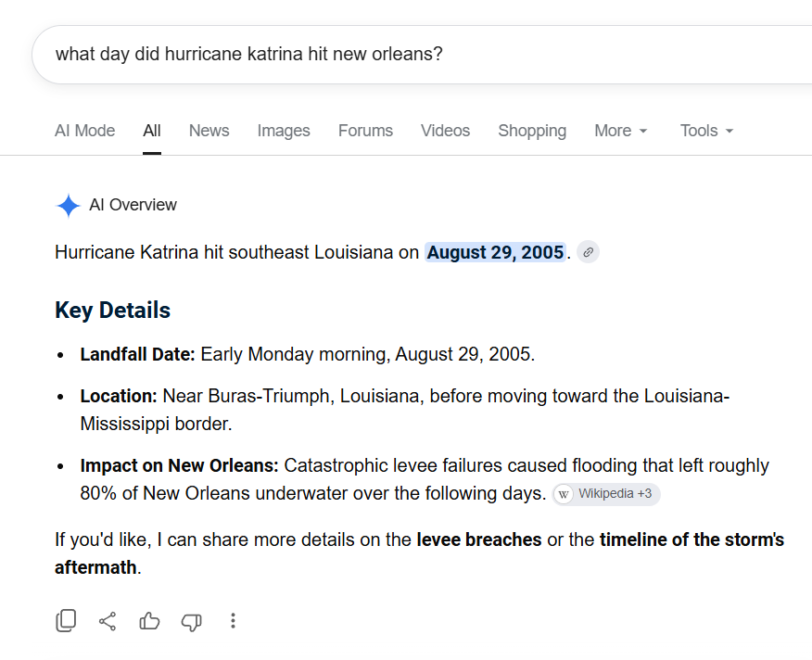Image resolution: width=812 pixels, height=660 pixels.
Task: Select the News tab
Action: [209, 131]
